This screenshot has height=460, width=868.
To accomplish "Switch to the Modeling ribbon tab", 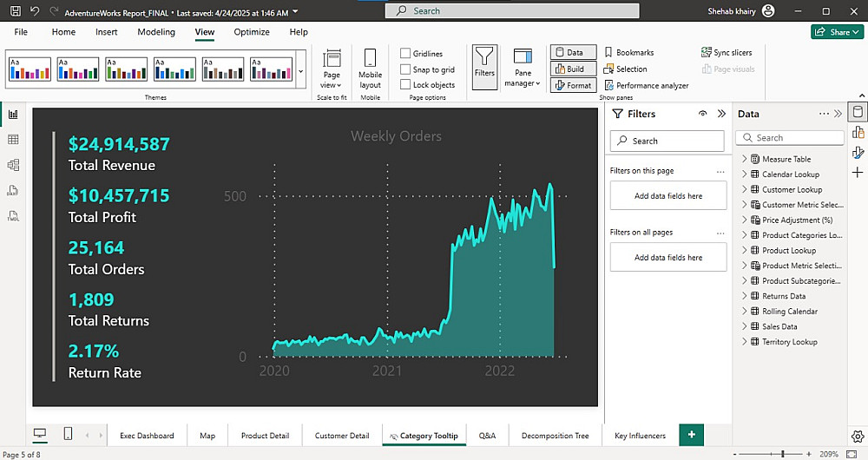I will pos(156,32).
